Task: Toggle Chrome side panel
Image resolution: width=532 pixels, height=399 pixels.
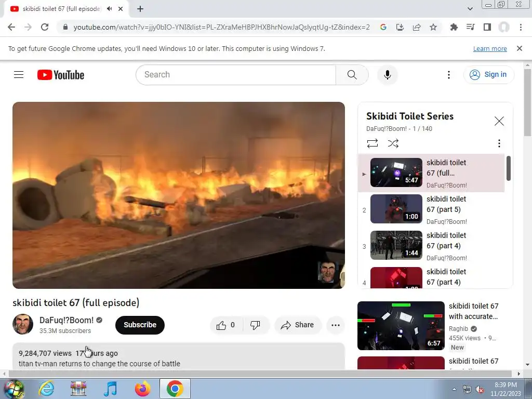Action: pos(487,27)
